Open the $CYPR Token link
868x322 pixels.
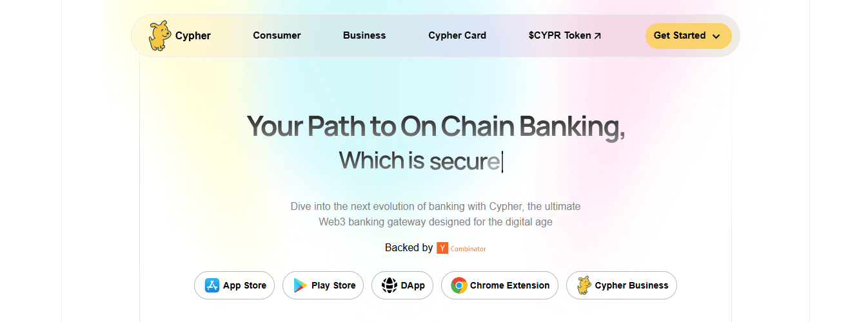(x=559, y=35)
